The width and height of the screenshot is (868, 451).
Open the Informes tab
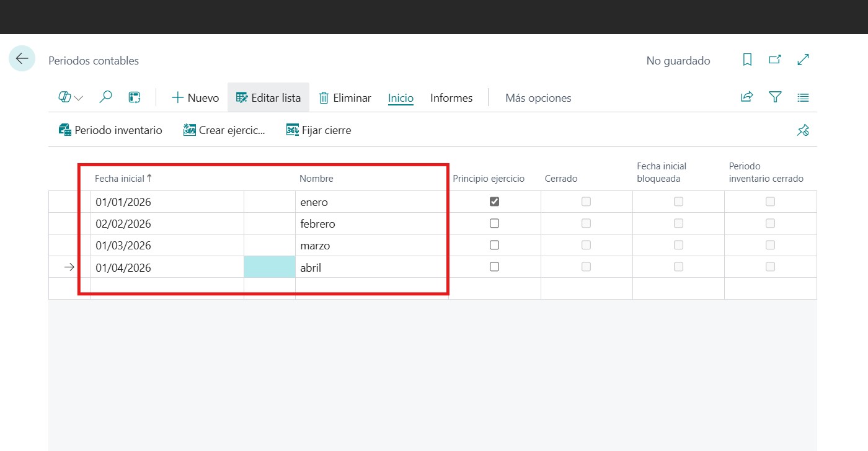[451, 98]
